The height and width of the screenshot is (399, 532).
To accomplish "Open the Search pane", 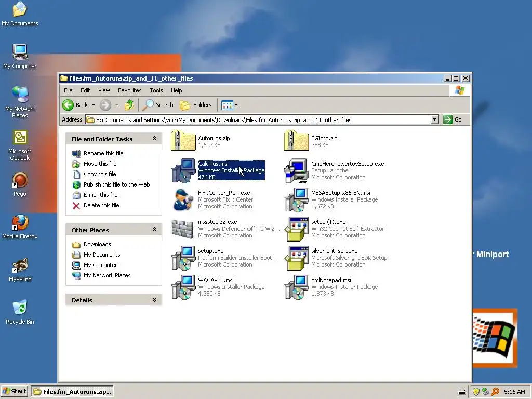I will [x=157, y=105].
